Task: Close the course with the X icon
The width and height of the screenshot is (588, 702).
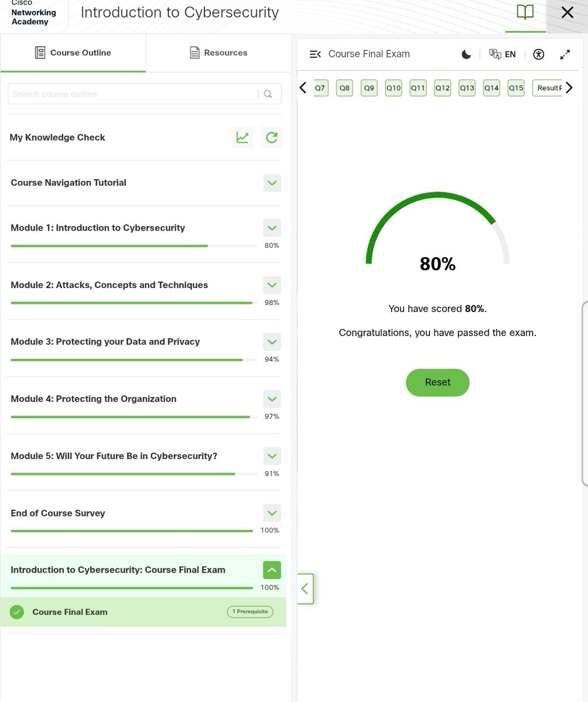Action: pos(567,12)
